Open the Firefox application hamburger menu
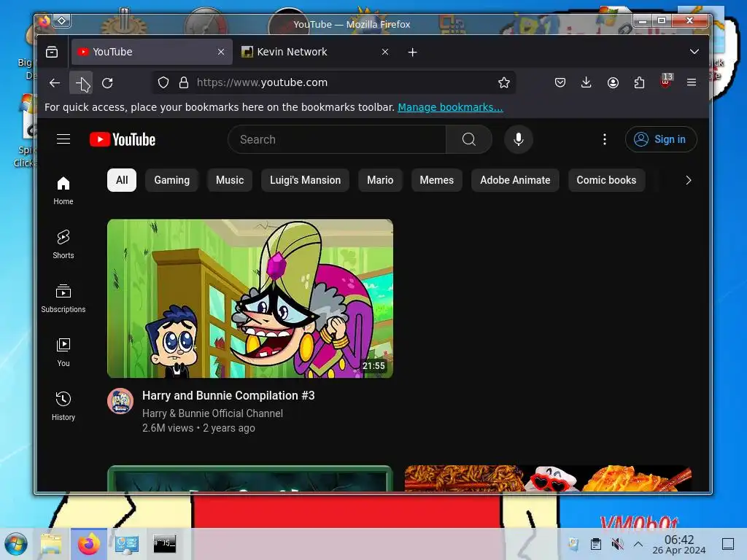This screenshot has width=747, height=560. click(692, 82)
